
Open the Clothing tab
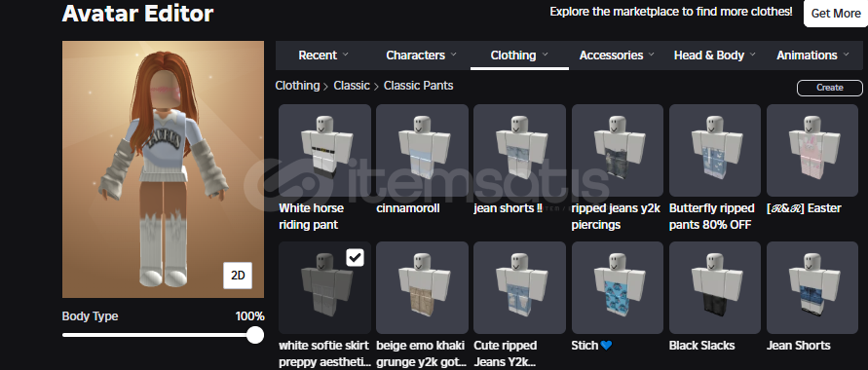519,55
